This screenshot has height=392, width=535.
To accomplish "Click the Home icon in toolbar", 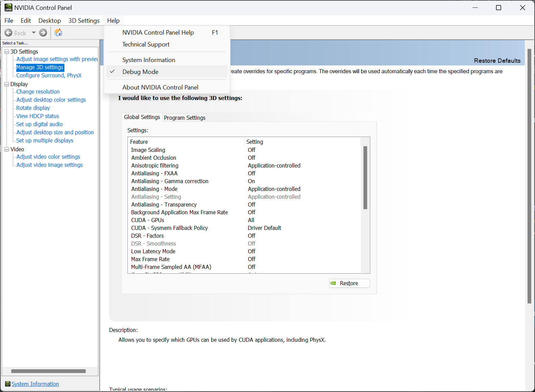I will (58, 33).
